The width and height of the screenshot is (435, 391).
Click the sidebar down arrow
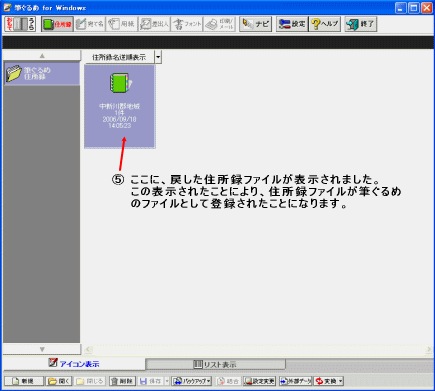(42, 349)
